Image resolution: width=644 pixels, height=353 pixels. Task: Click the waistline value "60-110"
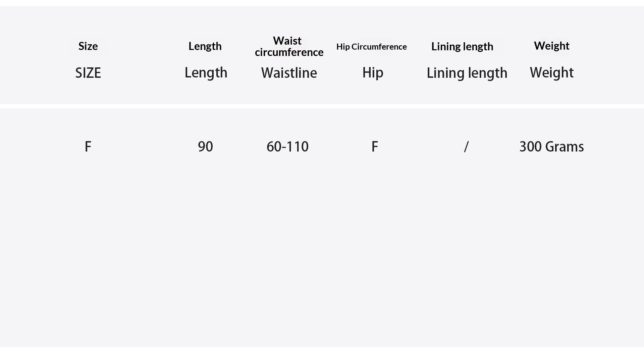[x=287, y=146]
